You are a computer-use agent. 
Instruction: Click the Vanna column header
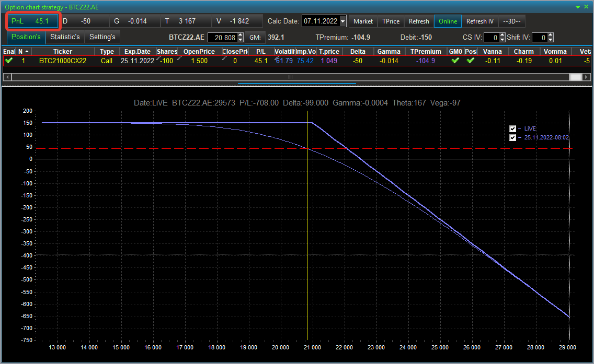[x=493, y=52]
